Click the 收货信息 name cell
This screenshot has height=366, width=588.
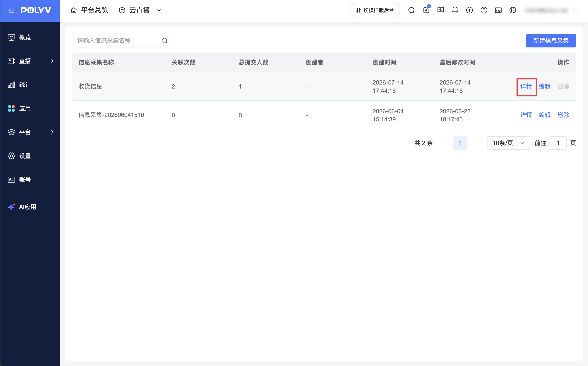(90, 86)
